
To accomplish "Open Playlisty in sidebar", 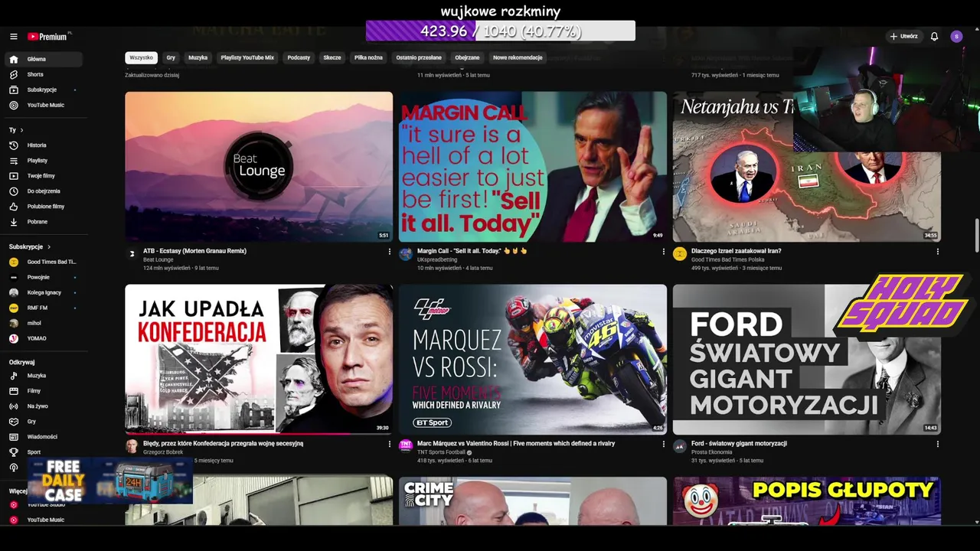I will tap(43, 160).
